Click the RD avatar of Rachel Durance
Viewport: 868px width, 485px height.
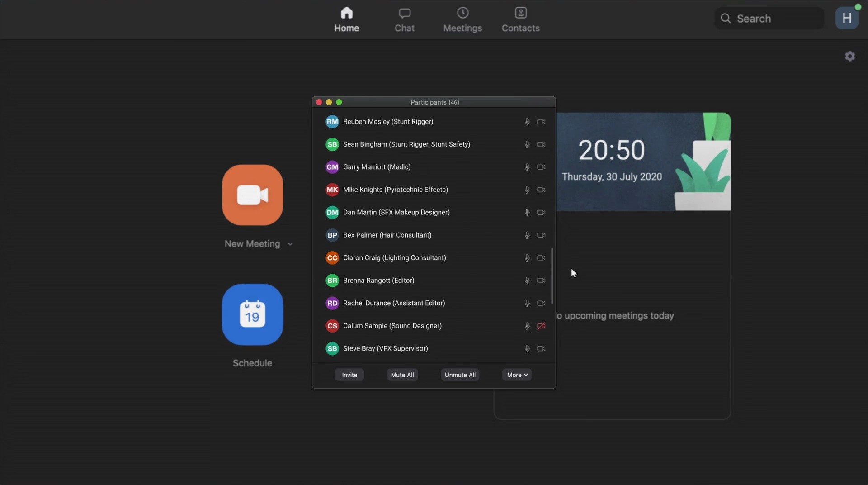click(x=332, y=303)
